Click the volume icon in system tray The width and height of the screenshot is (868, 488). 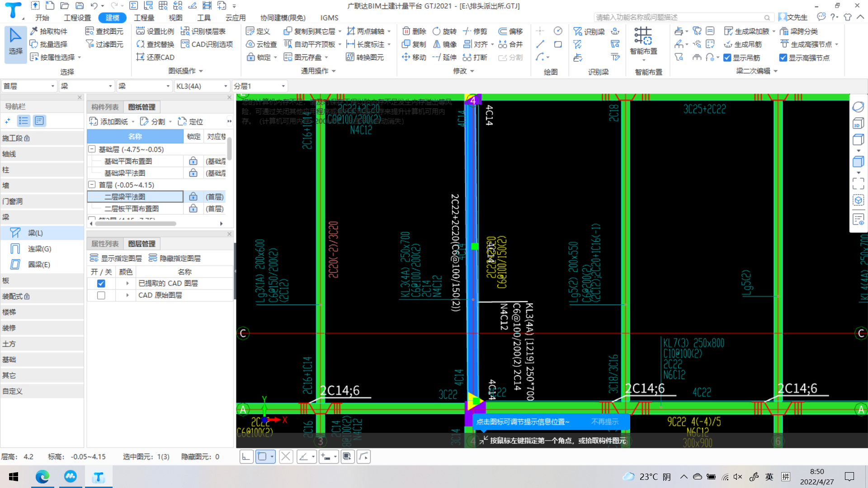(x=738, y=477)
